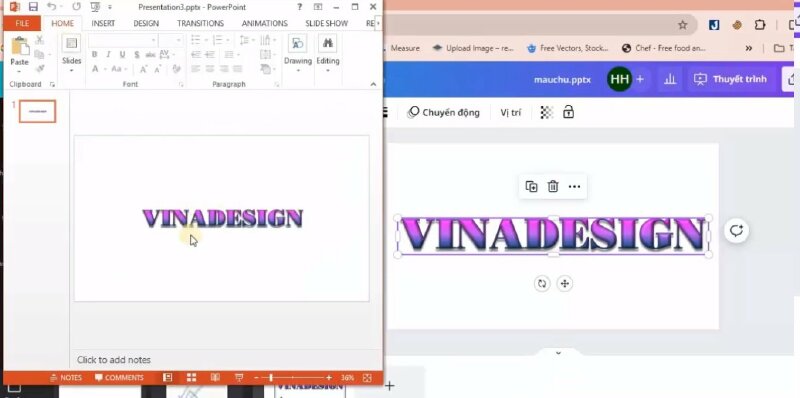This screenshot has height=398, width=800.
Task: Switch to the SLIDE SHOW tab
Action: click(327, 23)
